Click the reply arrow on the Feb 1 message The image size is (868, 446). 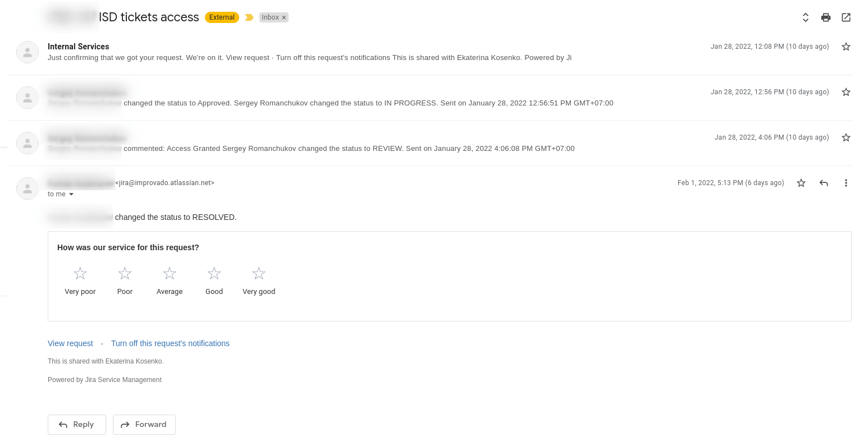(x=823, y=182)
